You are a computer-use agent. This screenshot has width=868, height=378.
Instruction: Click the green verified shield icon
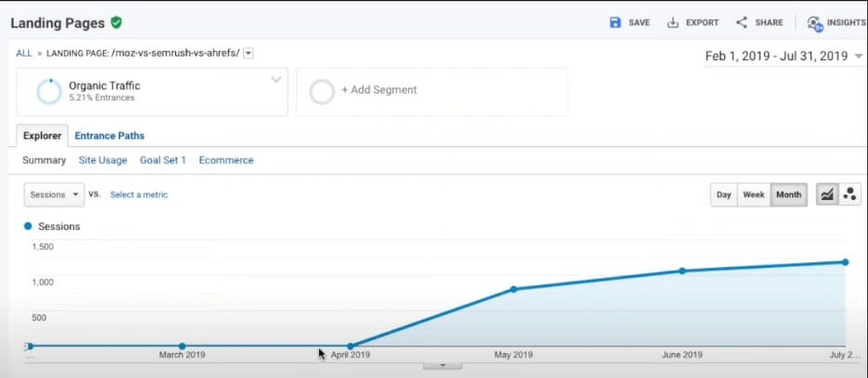click(x=116, y=22)
